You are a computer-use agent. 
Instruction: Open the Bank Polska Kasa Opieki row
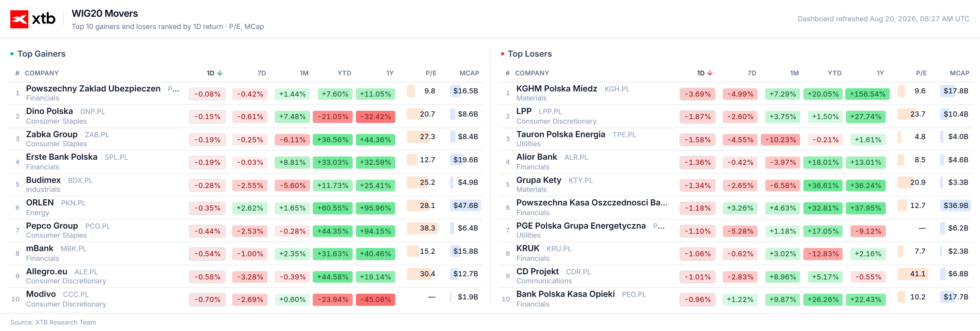click(x=735, y=299)
